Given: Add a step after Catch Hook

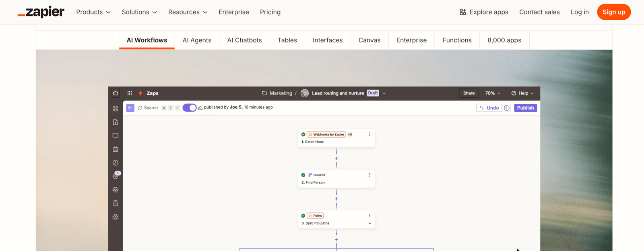Looking at the screenshot, I should pos(336,158).
